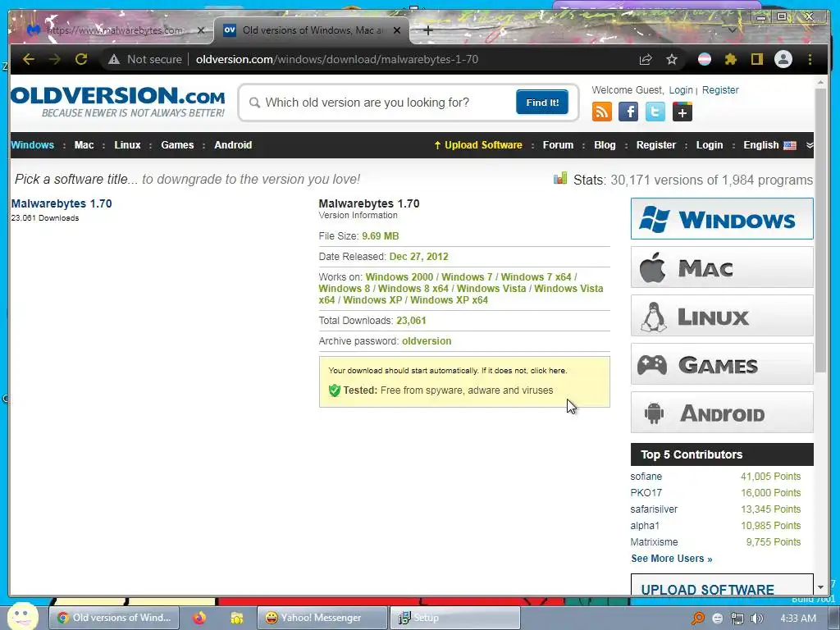840x630 pixels.
Task: Open the file explorer taskbar icon
Action: click(x=237, y=618)
